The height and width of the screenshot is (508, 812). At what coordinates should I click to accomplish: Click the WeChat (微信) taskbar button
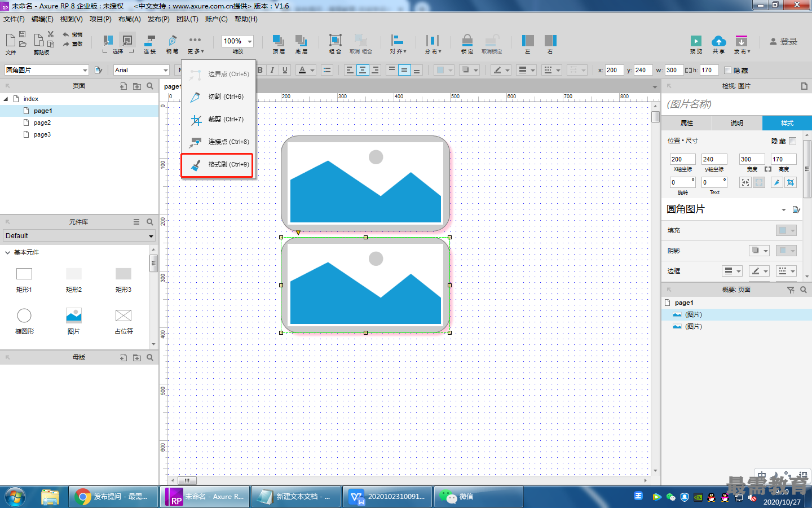coord(479,497)
